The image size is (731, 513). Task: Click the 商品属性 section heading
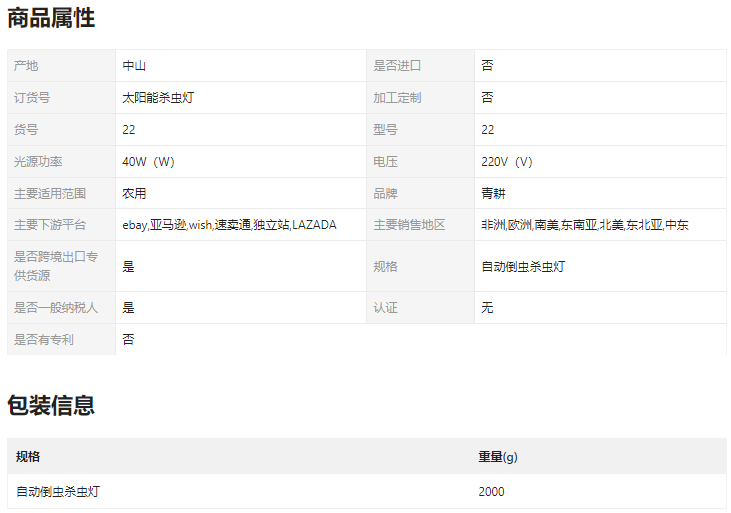(51, 18)
